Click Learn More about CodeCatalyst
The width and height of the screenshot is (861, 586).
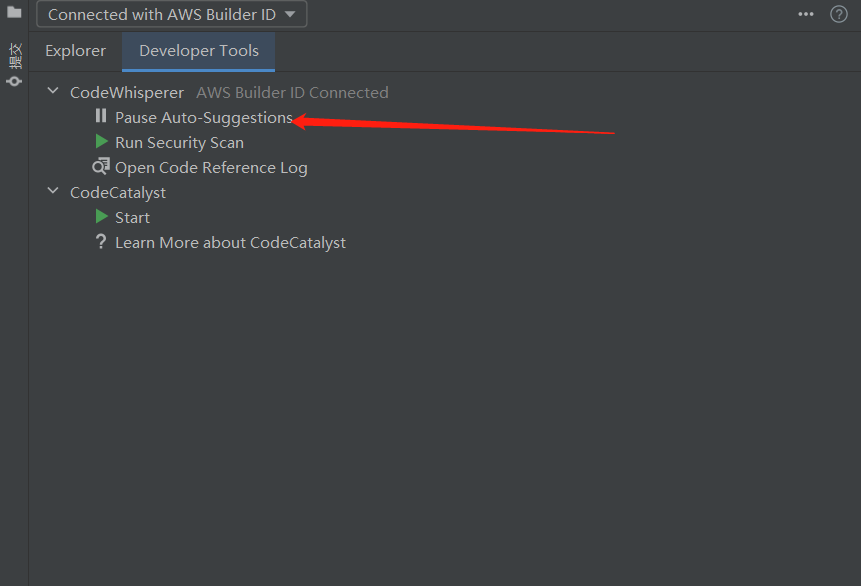230,242
